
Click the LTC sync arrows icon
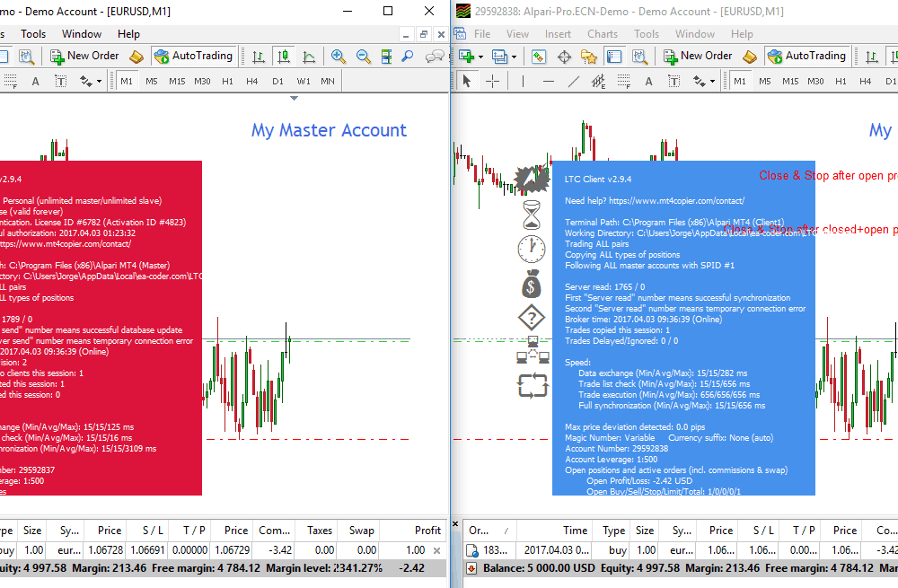[533, 385]
